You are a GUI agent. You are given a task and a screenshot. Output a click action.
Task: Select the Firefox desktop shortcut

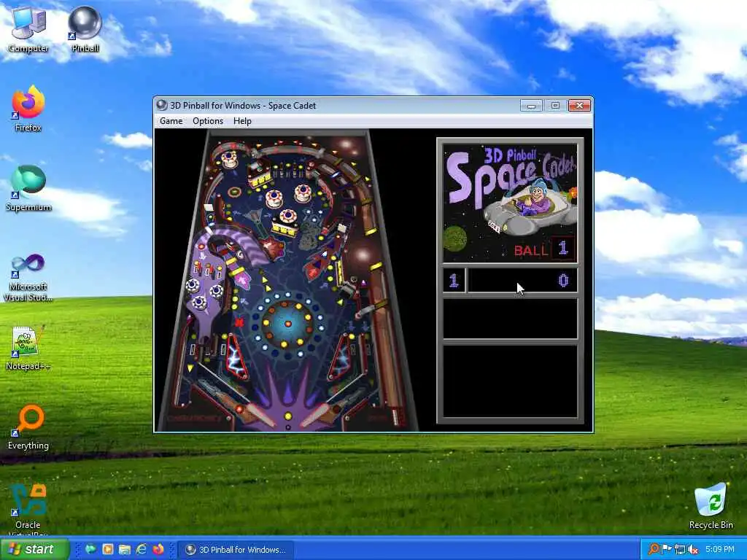28,109
